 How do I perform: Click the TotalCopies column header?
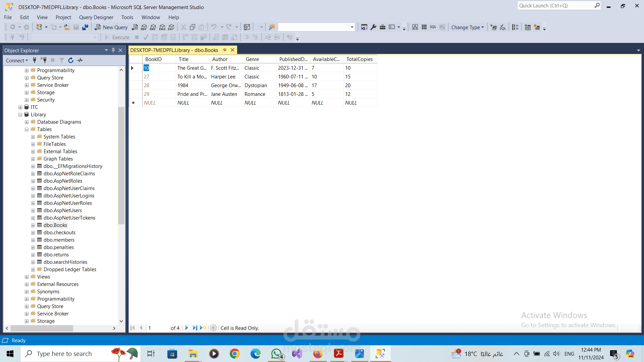pyautogui.click(x=360, y=59)
